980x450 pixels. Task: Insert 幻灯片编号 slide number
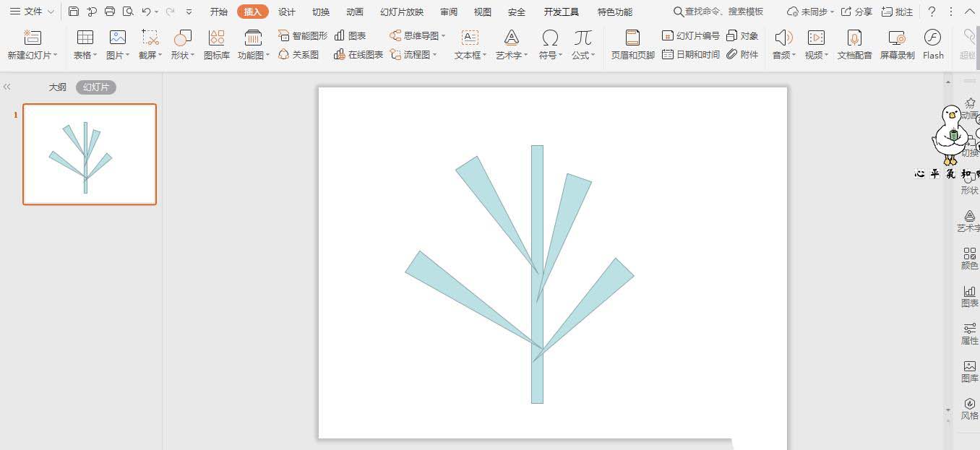coord(691,35)
